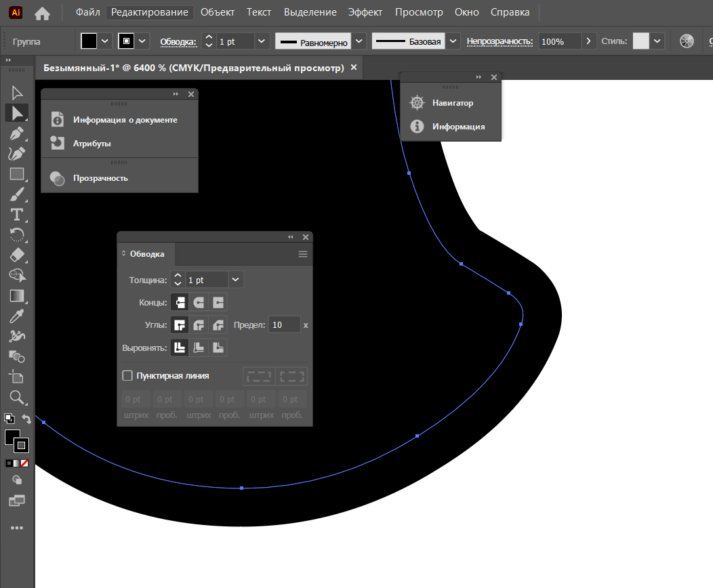Select the Gradient tool
This screenshot has height=588, width=713.
tap(16, 295)
